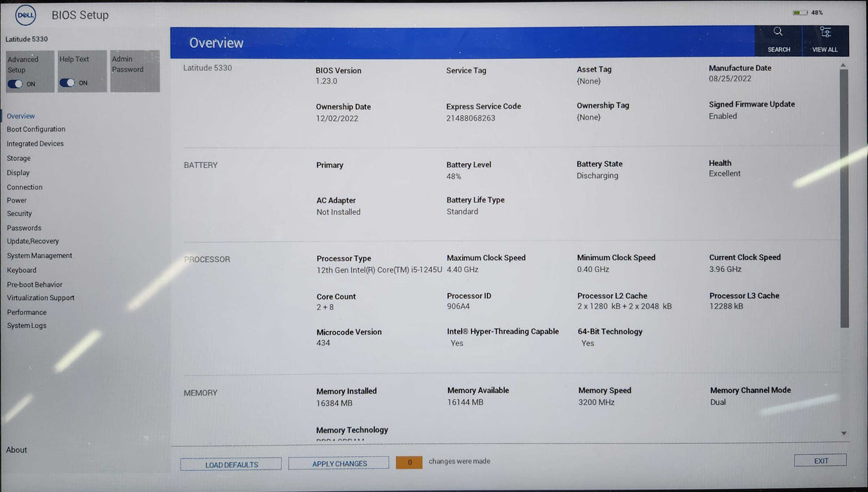Click Processor Type i5-1245U text
The image size is (868, 492).
(379, 270)
